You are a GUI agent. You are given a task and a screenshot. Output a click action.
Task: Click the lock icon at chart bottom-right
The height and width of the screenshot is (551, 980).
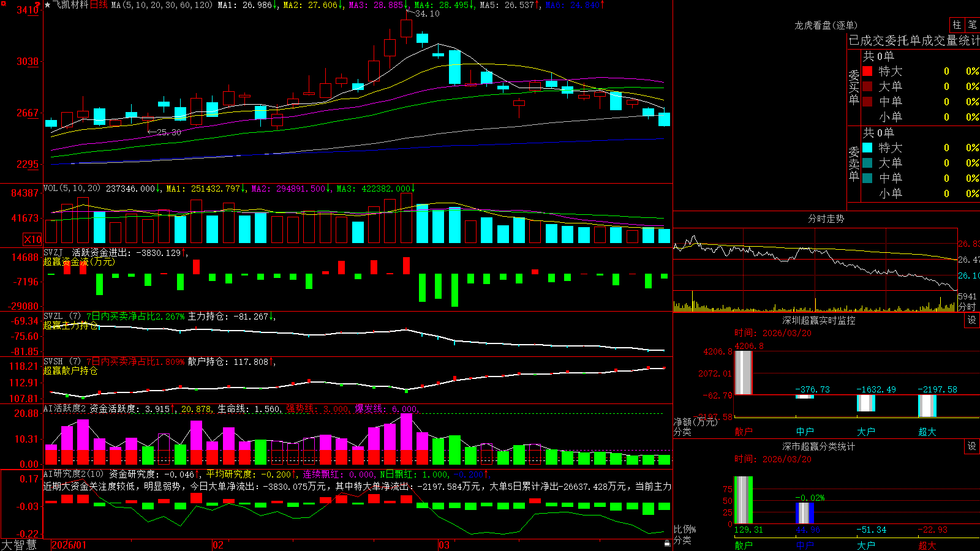click(x=667, y=543)
